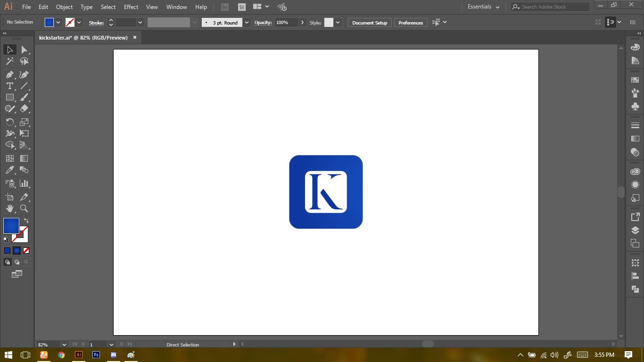Select the Curvature tool
This screenshot has height=362, width=644.
(x=24, y=74)
